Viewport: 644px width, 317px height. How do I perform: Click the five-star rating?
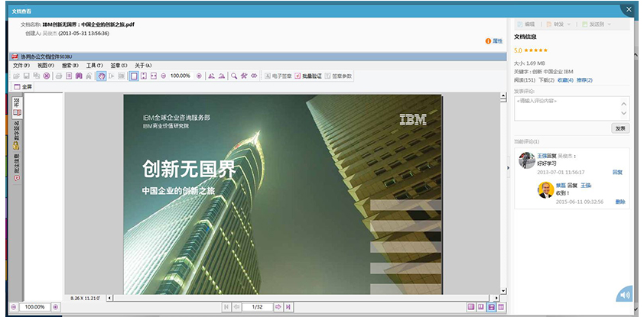(x=535, y=50)
